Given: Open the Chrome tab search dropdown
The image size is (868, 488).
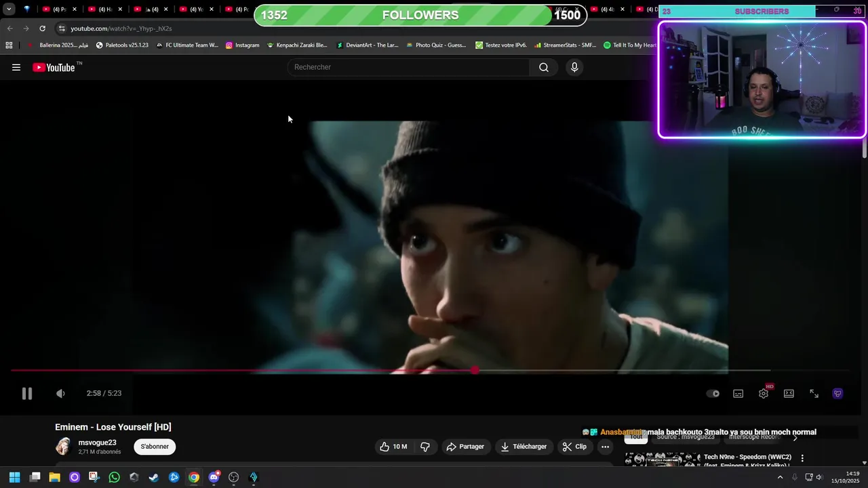Looking at the screenshot, I should click(x=9, y=9).
